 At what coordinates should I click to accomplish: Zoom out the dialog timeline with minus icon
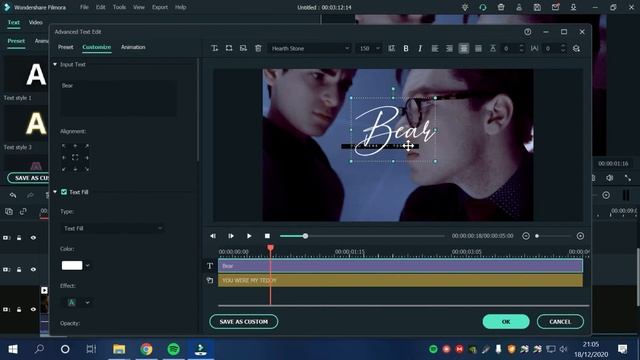(526, 236)
